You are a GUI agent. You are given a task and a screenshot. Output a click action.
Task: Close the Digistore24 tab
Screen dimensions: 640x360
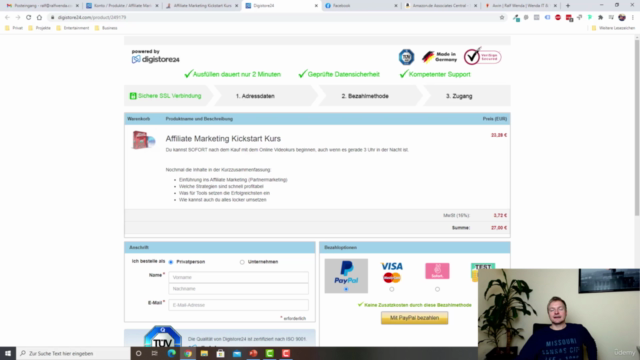[x=316, y=6]
